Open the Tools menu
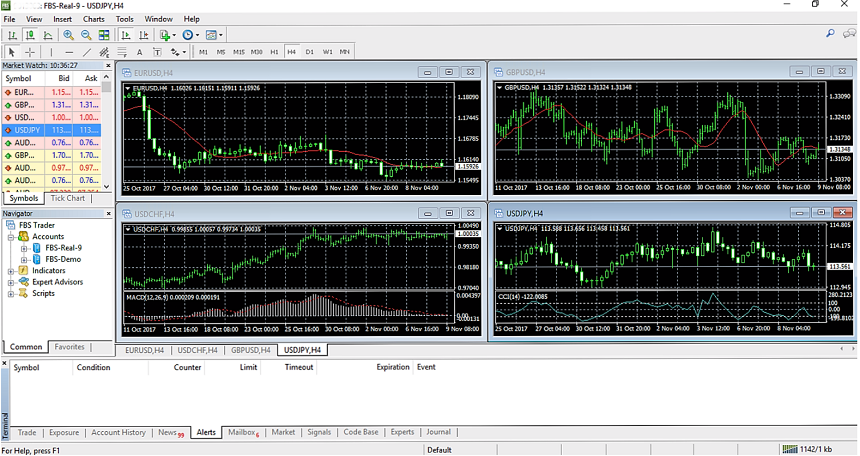 pyautogui.click(x=125, y=19)
